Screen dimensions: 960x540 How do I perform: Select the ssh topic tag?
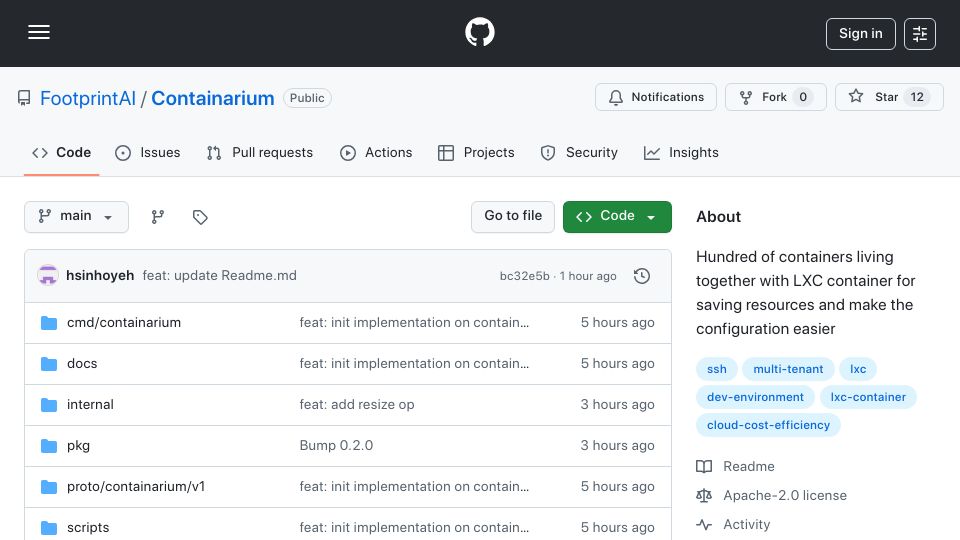tap(716, 369)
